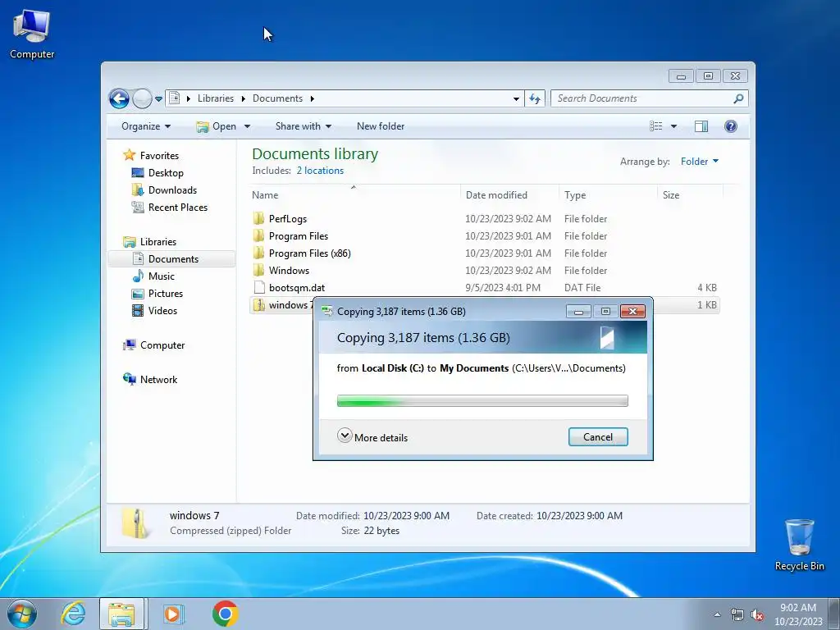Click Documents in the address breadcrumb
The height and width of the screenshot is (630, 840).
pyautogui.click(x=277, y=98)
